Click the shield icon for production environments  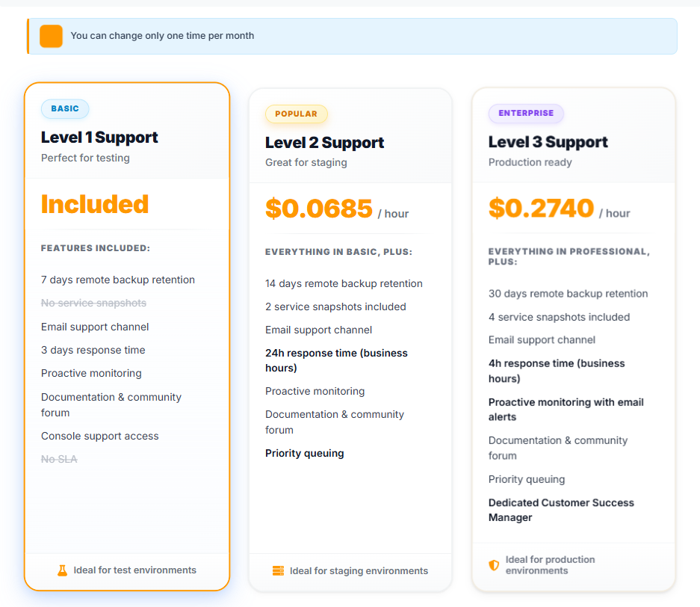tap(494, 565)
